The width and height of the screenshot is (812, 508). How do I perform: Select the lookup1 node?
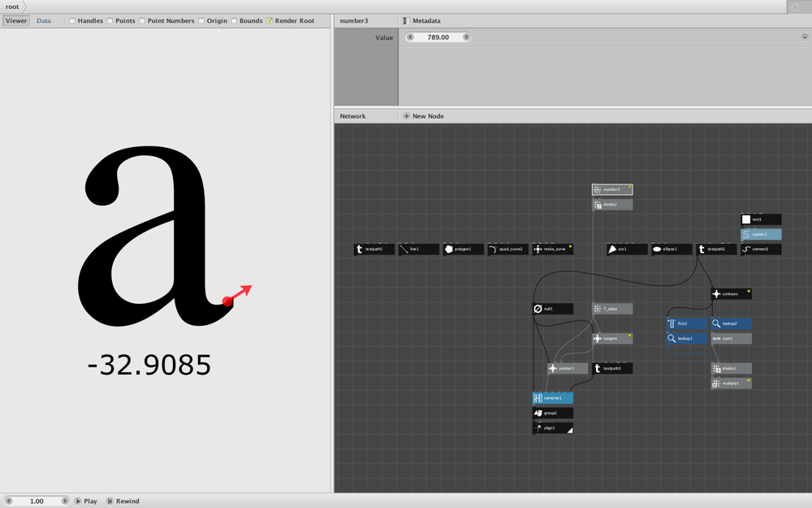click(687, 338)
